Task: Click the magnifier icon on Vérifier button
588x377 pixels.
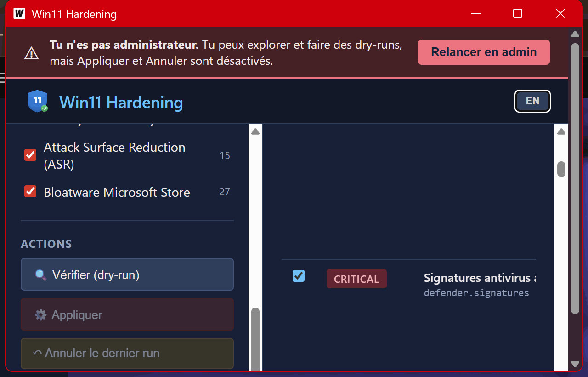Action: [x=41, y=275]
